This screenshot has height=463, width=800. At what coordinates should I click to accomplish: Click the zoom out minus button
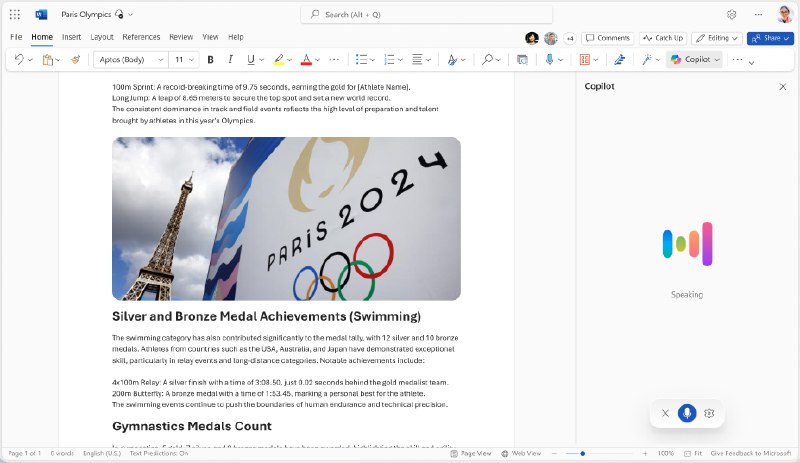click(554, 453)
